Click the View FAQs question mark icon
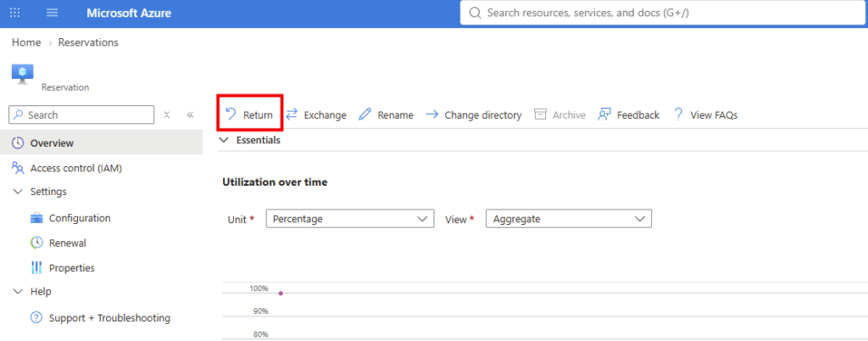 tap(678, 115)
